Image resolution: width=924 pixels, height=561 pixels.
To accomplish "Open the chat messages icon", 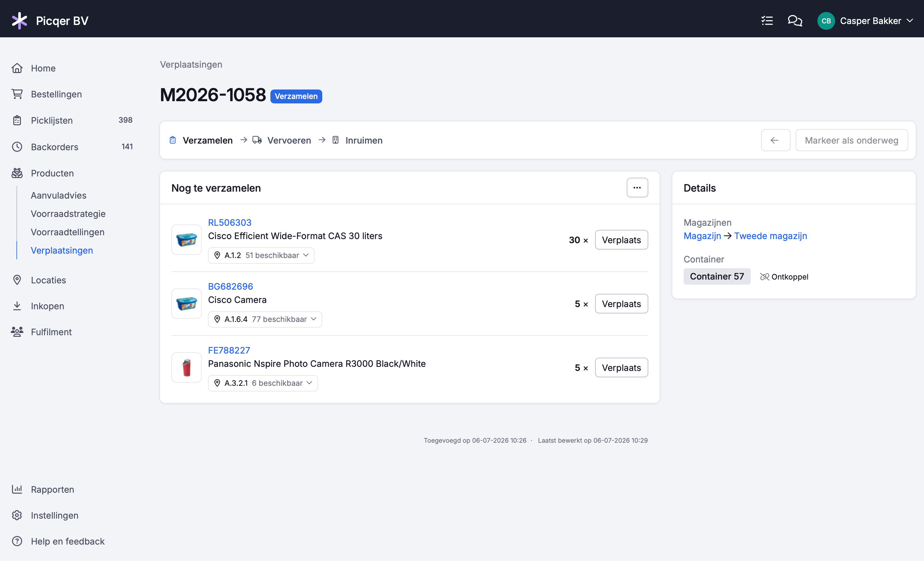I will click(795, 21).
